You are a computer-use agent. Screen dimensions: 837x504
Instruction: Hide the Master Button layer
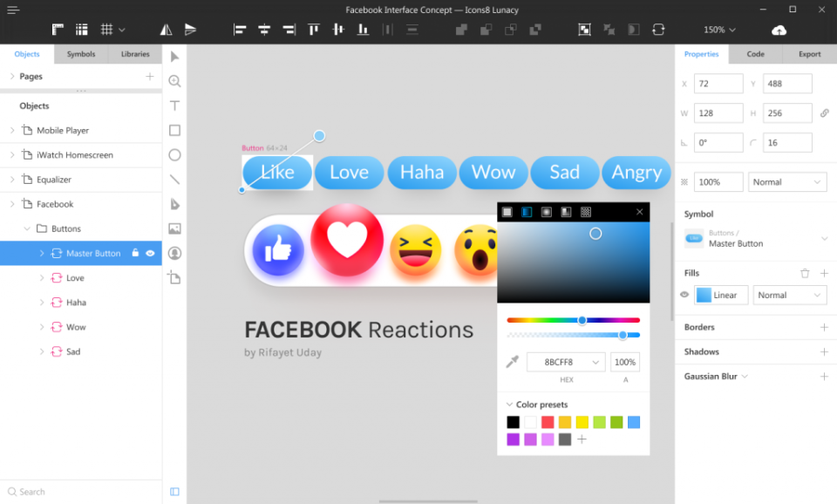(x=151, y=253)
